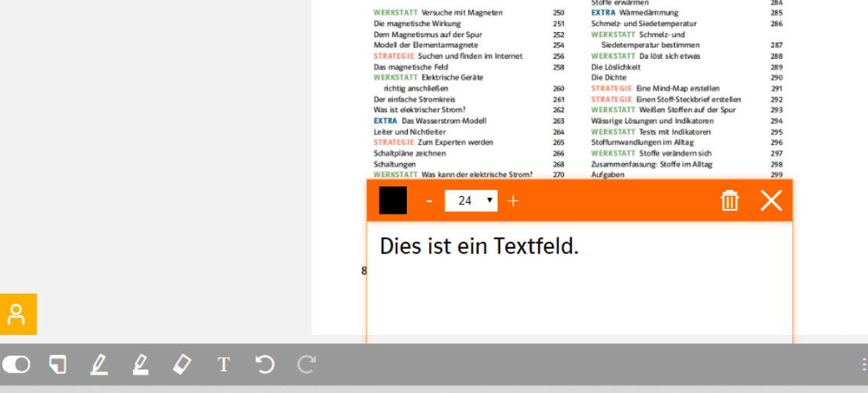Toggle the annotations switch in bottom toolbar

pos(16,365)
